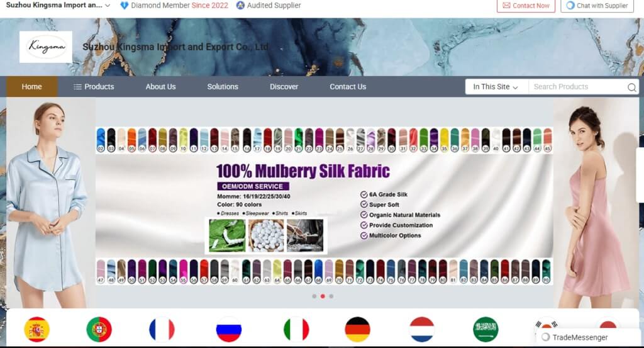This screenshot has height=348, width=644.
Task: Click the silk reeling thumbnail
Action: click(x=305, y=235)
